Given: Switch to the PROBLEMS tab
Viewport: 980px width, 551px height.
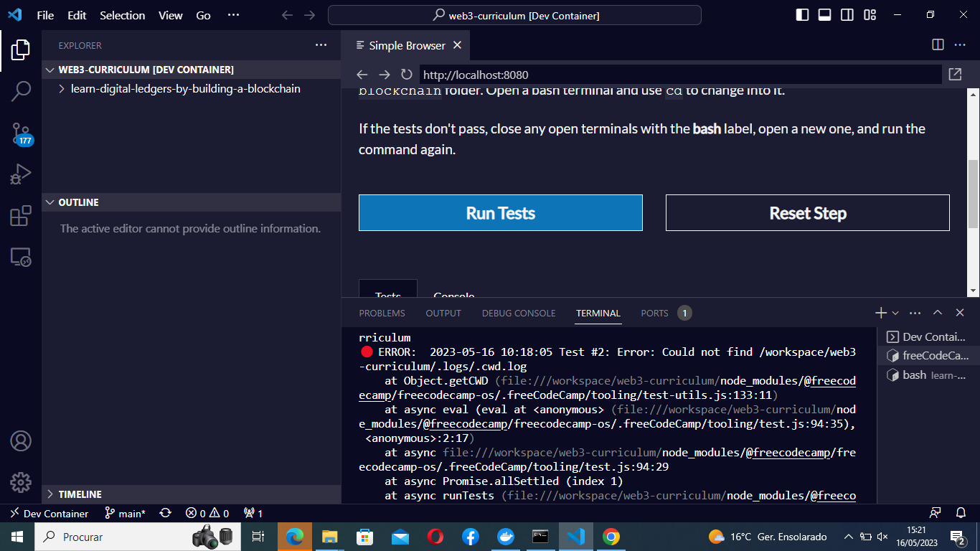Looking at the screenshot, I should (x=382, y=313).
